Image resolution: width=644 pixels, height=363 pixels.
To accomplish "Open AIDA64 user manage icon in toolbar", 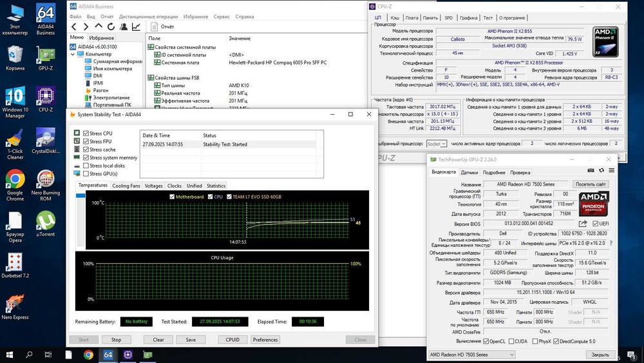I will point(123,26).
